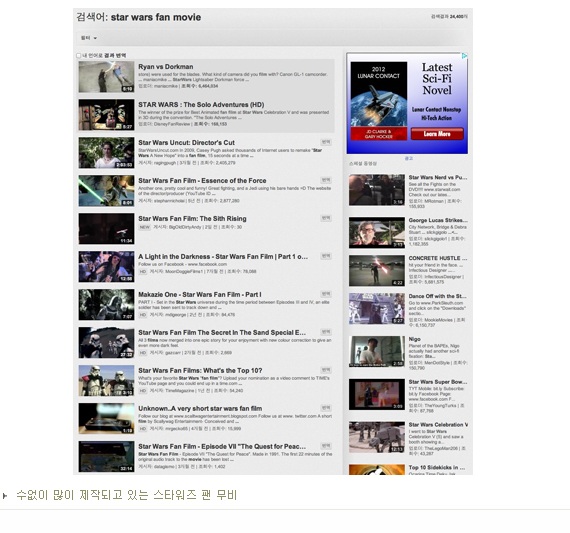This screenshot has width=570, height=533.
Task: Click the Unknown short fan film thumbnail
Action: (x=106, y=418)
